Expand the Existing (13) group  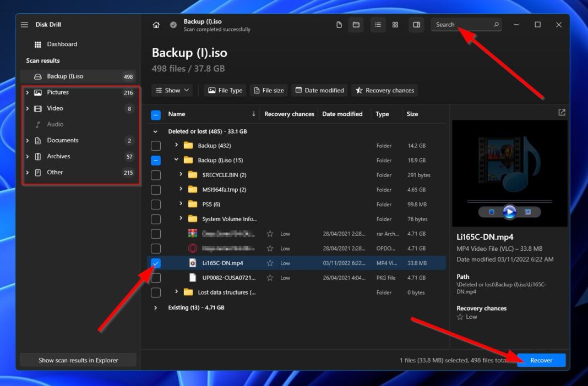pyautogui.click(x=155, y=308)
